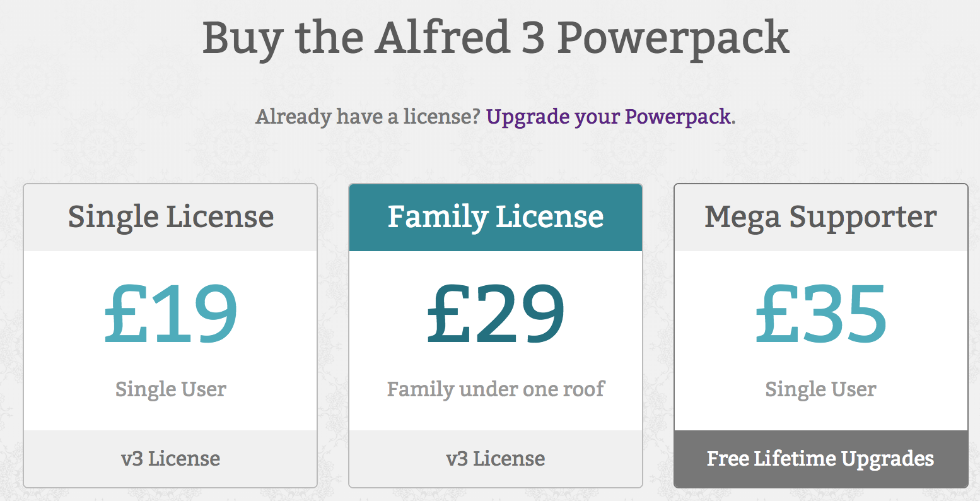Select the Single License card header
The image size is (980, 501).
point(170,218)
